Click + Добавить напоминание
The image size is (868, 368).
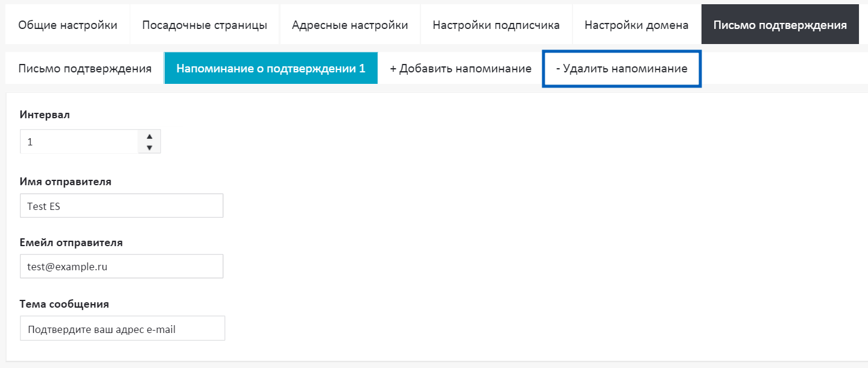[x=460, y=68]
